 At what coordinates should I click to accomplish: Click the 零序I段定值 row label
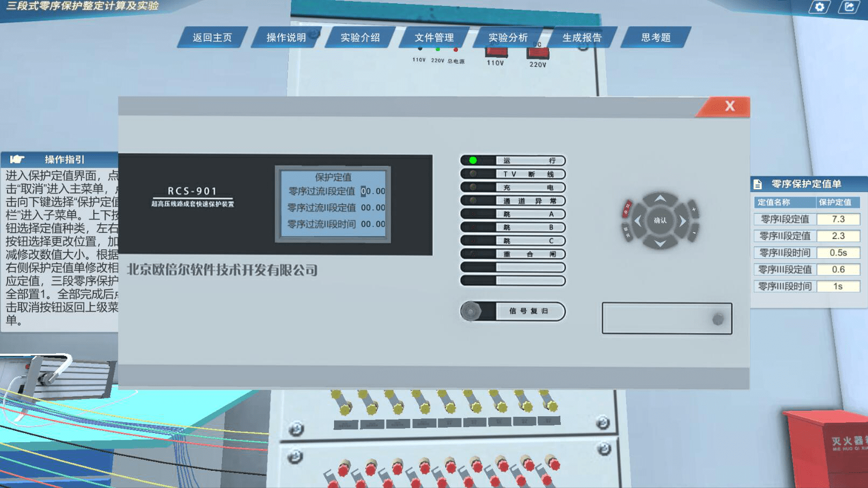click(x=785, y=219)
